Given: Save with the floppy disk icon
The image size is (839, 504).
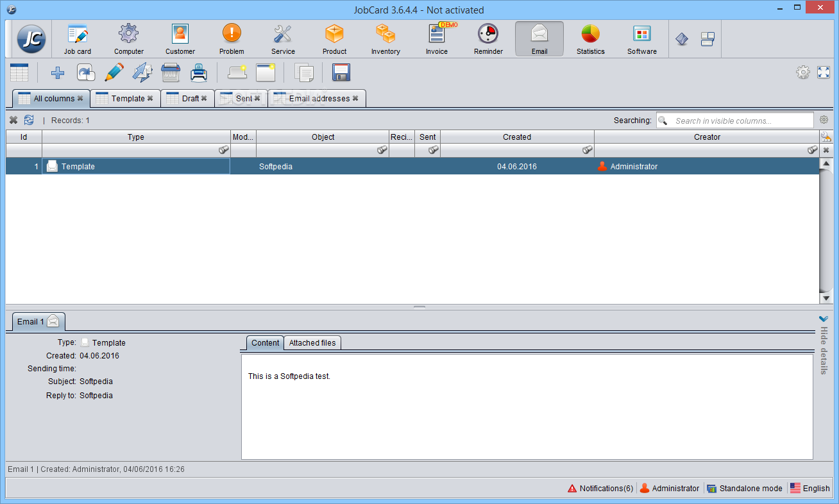Looking at the screenshot, I should coord(341,72).
